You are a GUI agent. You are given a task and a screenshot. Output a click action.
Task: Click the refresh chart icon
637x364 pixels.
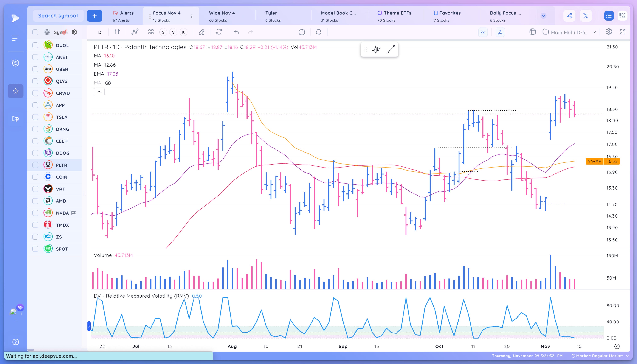[219, 32]
